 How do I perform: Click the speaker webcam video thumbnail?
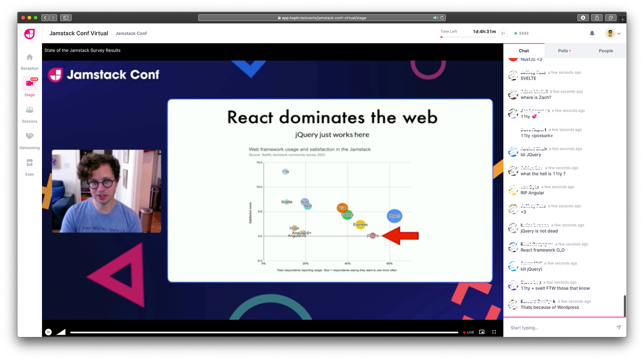click(107, 191)
